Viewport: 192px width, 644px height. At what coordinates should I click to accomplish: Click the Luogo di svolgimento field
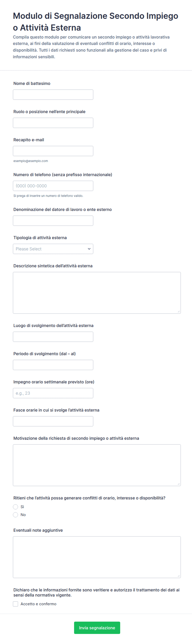pyautogui.click(x=53, y=337)
